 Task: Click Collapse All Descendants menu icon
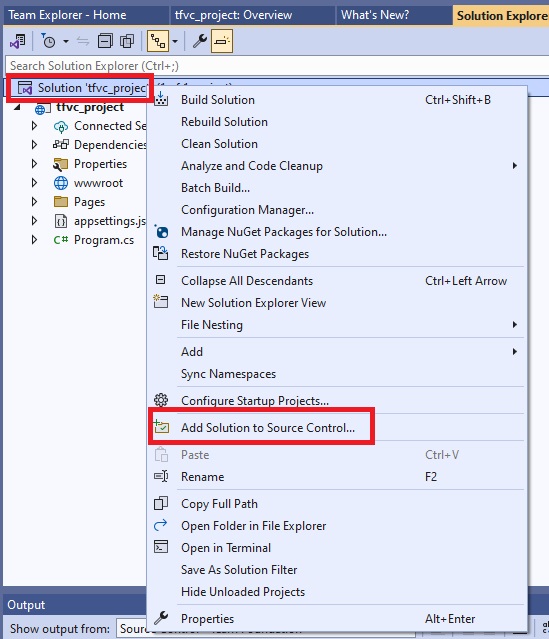click(161, 280)
